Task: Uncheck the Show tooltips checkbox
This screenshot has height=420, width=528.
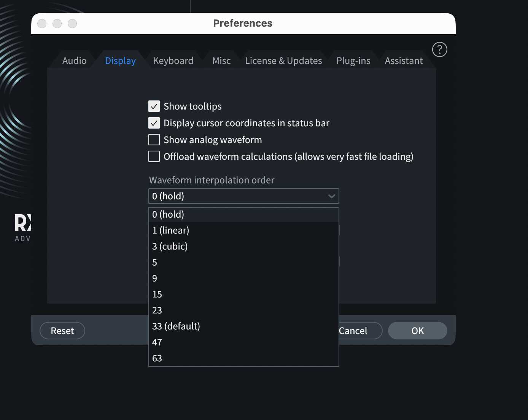Action: pos(154,106)
